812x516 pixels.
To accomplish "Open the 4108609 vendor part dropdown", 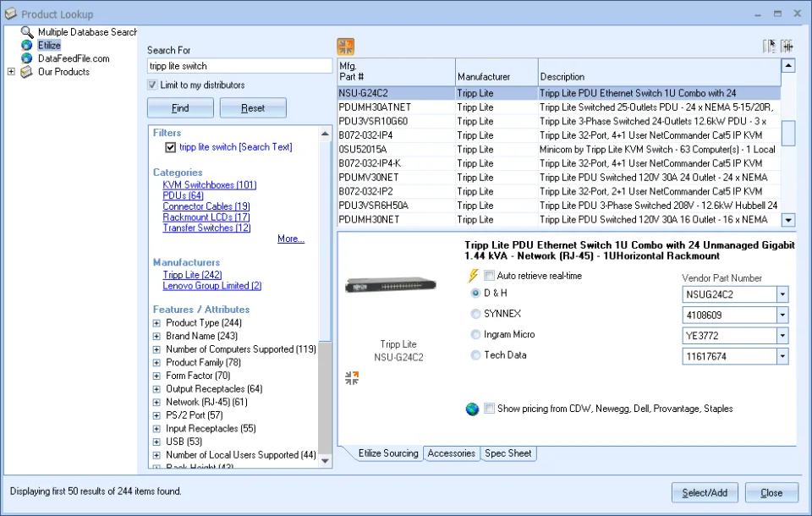I will point(782,315).
